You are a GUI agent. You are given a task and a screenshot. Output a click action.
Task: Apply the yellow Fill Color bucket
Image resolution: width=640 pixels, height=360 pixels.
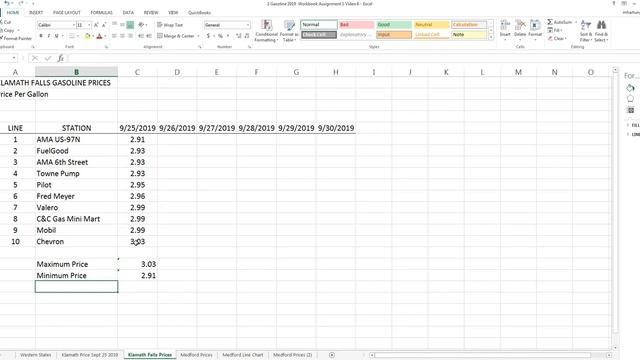point(87,36)
